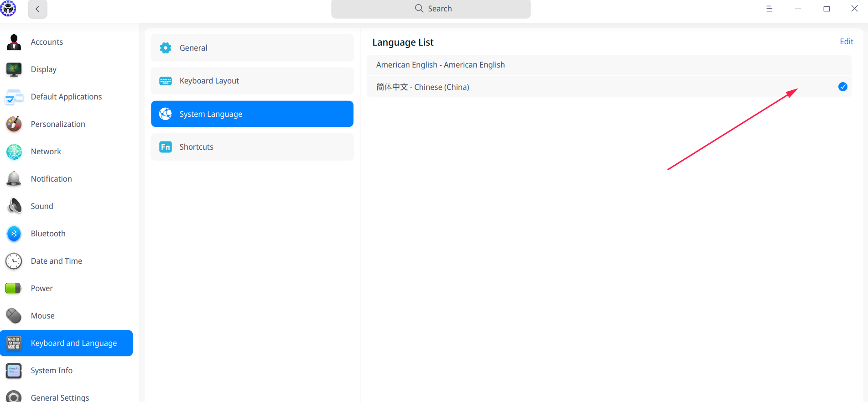Open Accounts settings icon
868x402 pixels.
click(x=14, y=42)
